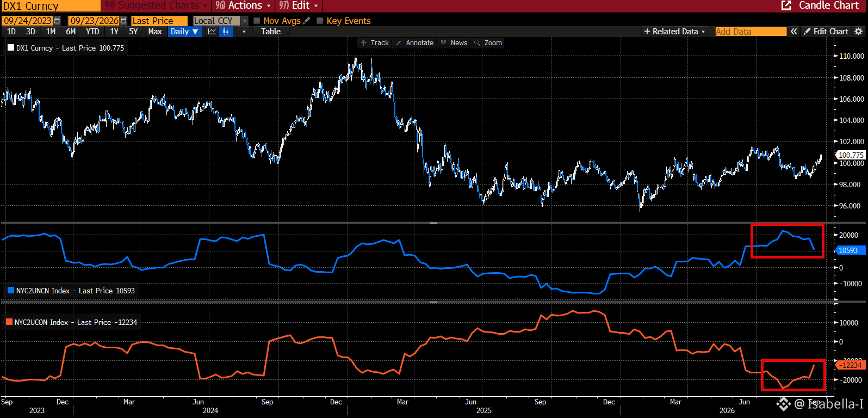The width and height of the screenshot is (868, 418).
Task: Click the Mov Avgs pencil edit icon
Action: click(x=307, y=21)
